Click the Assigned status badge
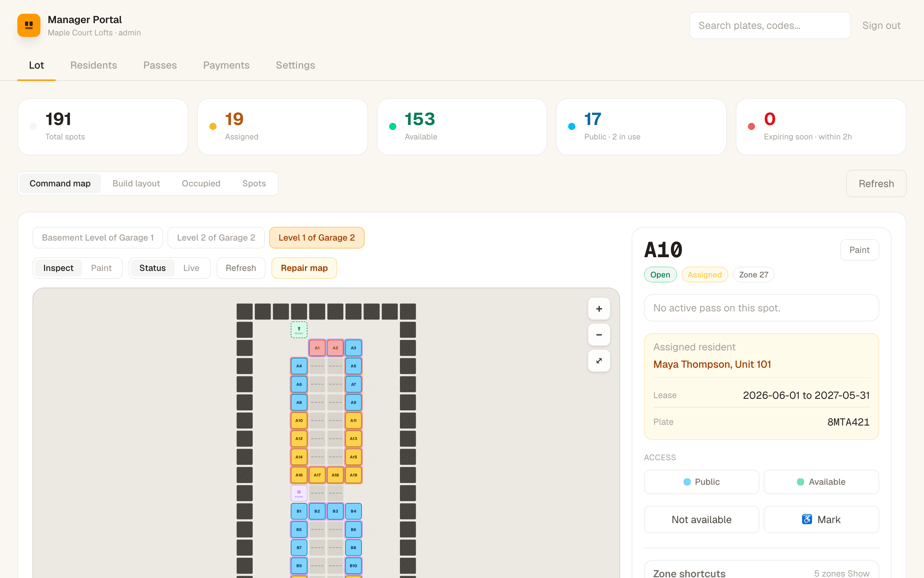 click(x=705, y=275)
